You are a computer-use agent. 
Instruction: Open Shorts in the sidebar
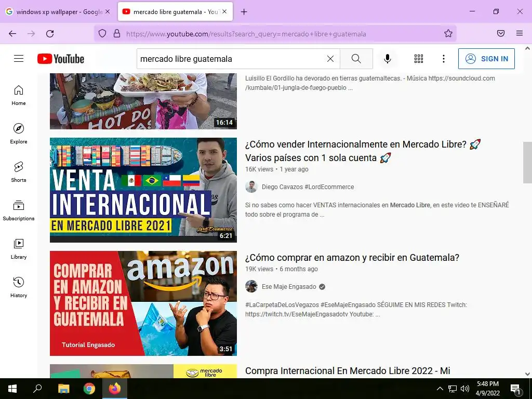point(19,172)
